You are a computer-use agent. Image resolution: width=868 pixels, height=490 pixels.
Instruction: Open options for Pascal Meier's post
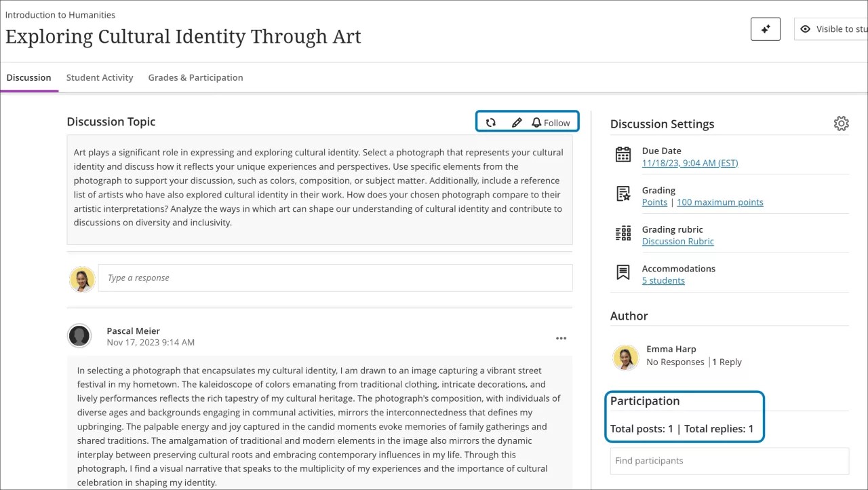point(561,338)
